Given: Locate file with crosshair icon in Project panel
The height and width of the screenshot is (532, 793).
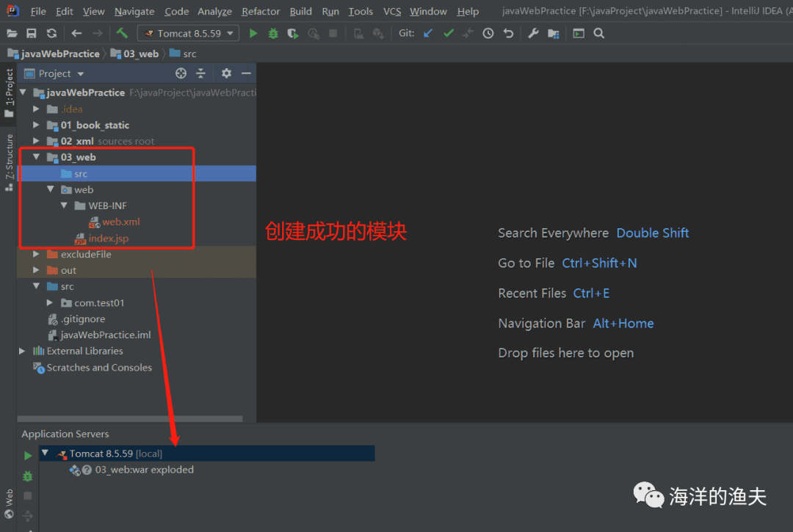Looking at the screenshot, I should [181, 73].
